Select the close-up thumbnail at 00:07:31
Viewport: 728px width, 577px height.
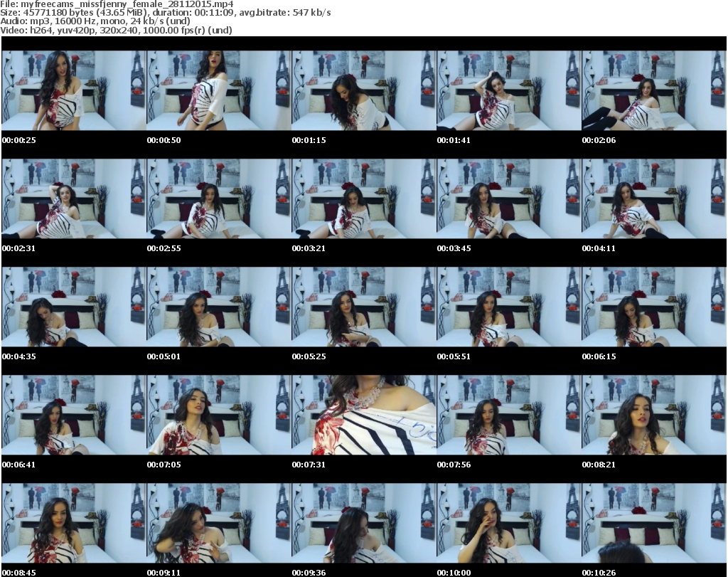[364, 415]
